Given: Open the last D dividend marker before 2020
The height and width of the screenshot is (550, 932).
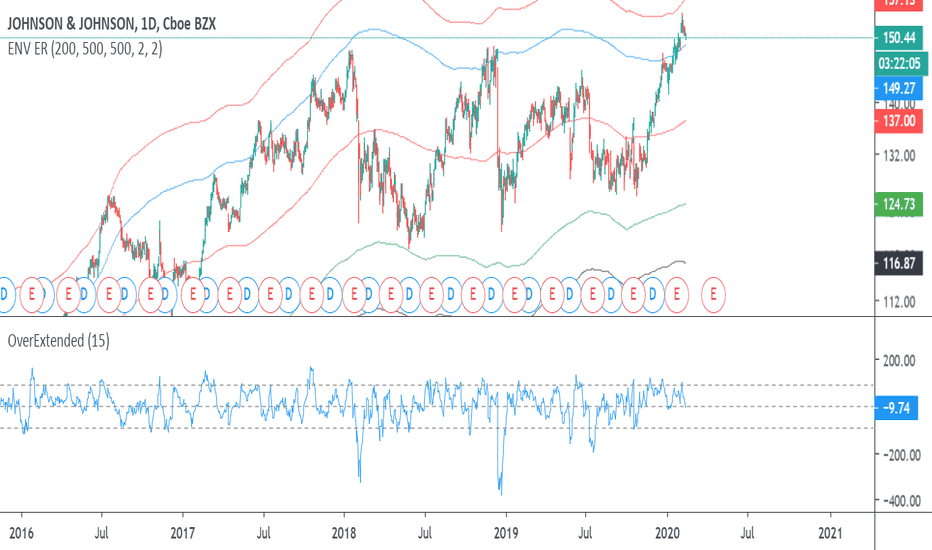Looking at the screenshot, I should 653,294.
